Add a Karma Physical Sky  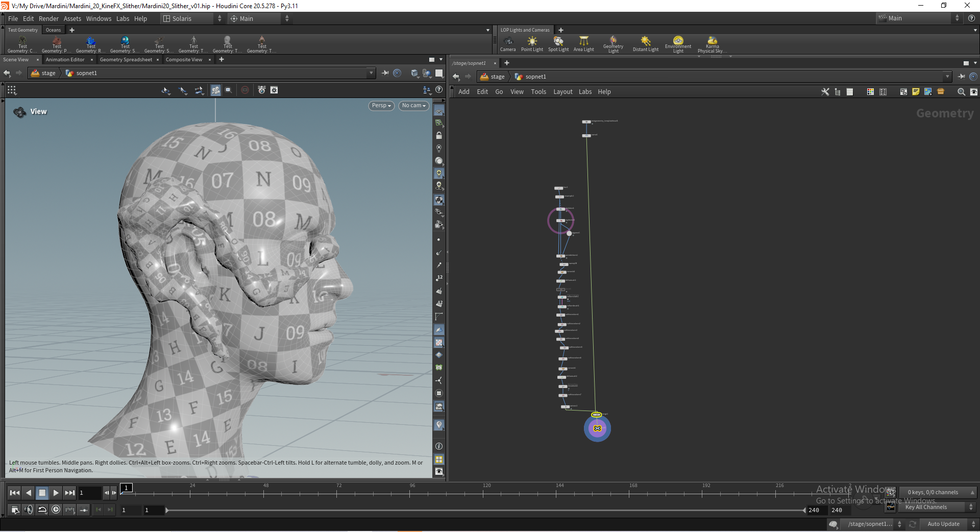[712, 44]
